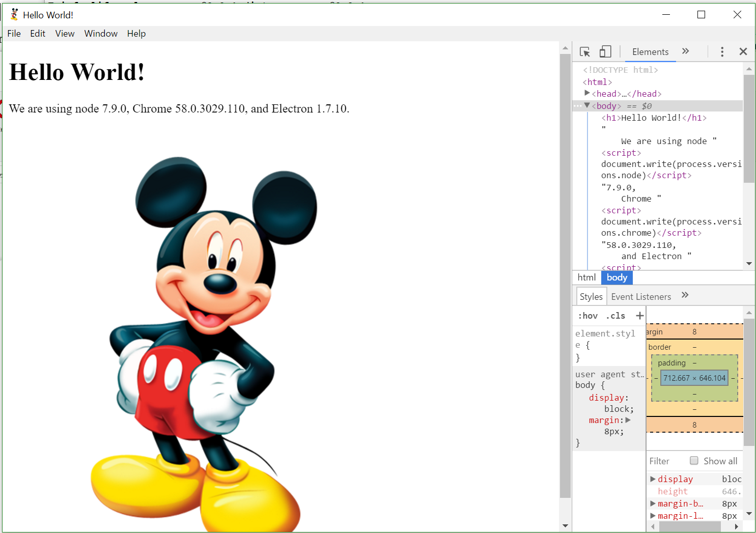
Task: Open the File menu
Action: [x=14, y=34]
